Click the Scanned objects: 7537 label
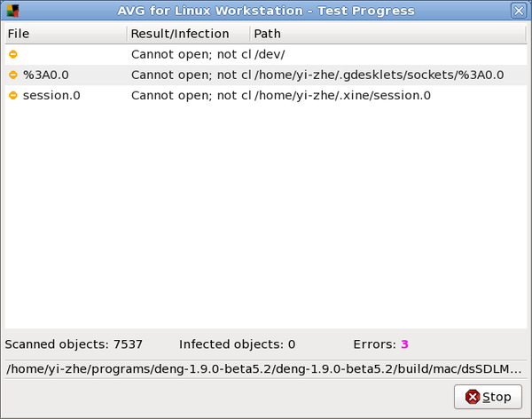This screenshot has height=419, width=532. tap(74, 344)
